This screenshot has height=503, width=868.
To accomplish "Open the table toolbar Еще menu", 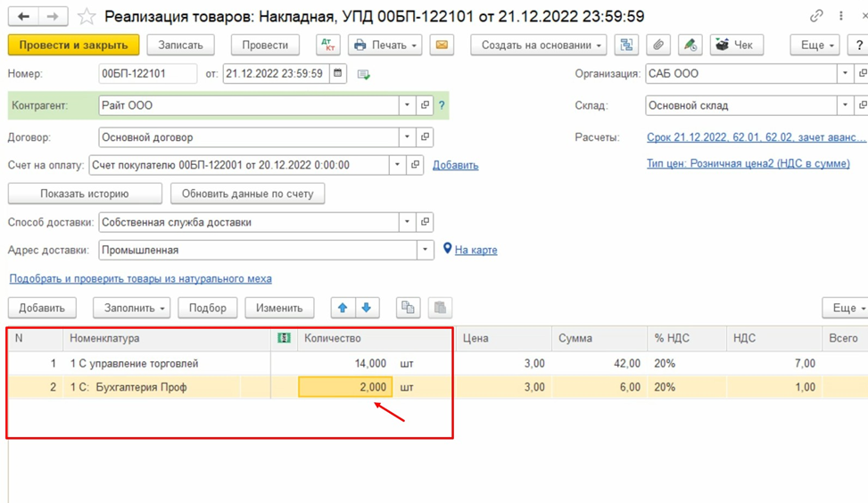I will [x=846, y=308].
